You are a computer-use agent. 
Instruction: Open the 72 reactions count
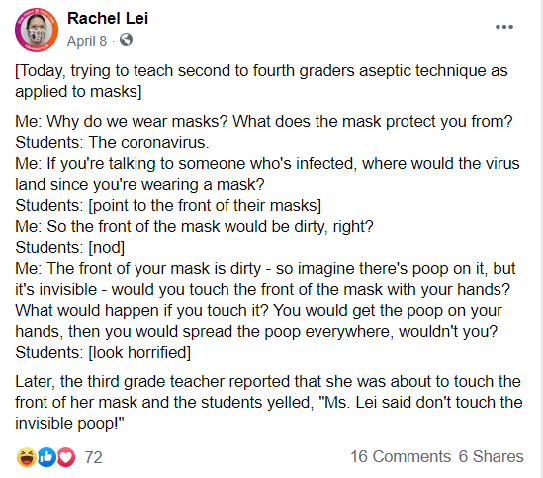coord(94,457)
